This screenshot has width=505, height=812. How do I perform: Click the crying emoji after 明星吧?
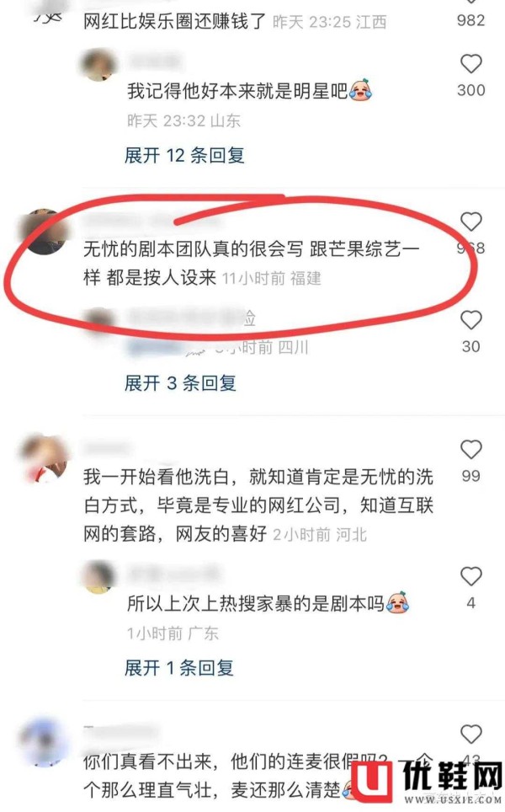point(360,90)
